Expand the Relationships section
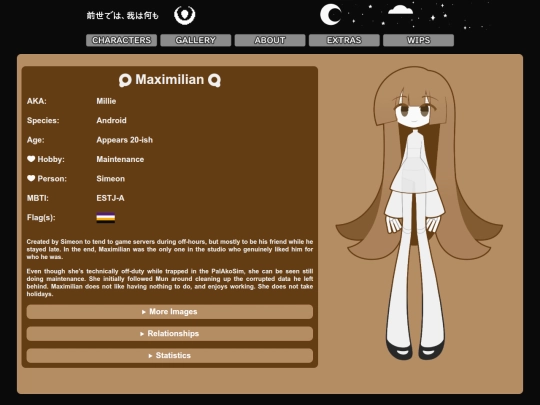The width and height of the screenshot is (540, 405). (170, 334)
